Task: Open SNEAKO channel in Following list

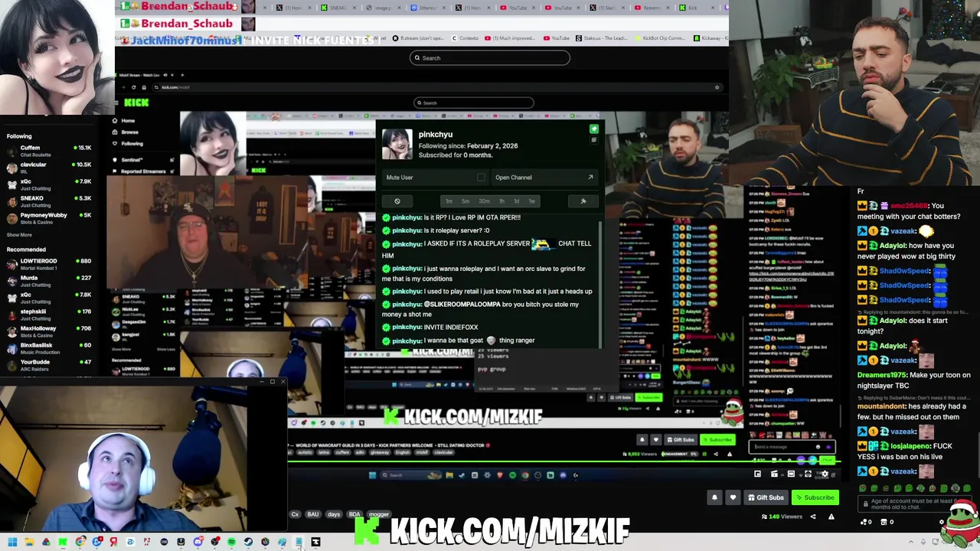Action: [47, 201]
